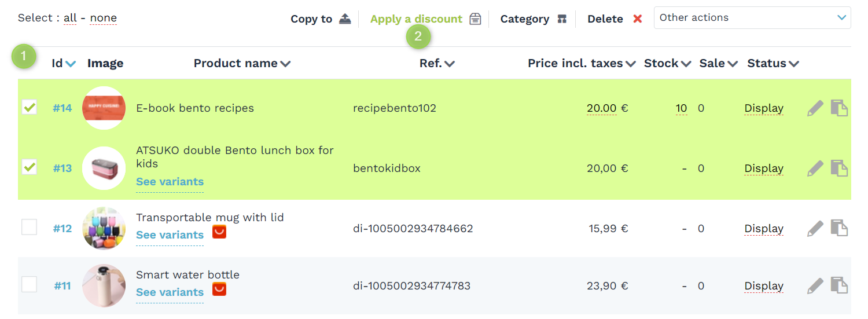The width and height of the screenshot is (868, 319).
Task: Select all products link
Action: tap(70, 18)
